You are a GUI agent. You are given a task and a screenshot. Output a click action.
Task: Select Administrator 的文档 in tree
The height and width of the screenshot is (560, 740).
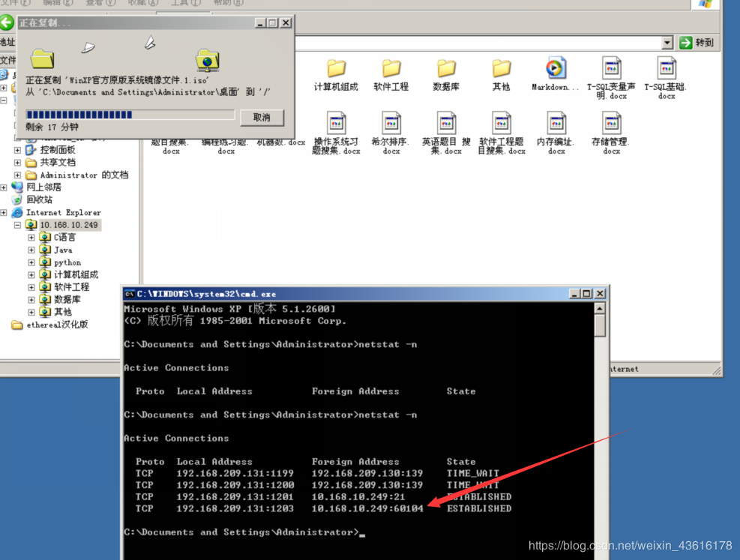[84, 175]
